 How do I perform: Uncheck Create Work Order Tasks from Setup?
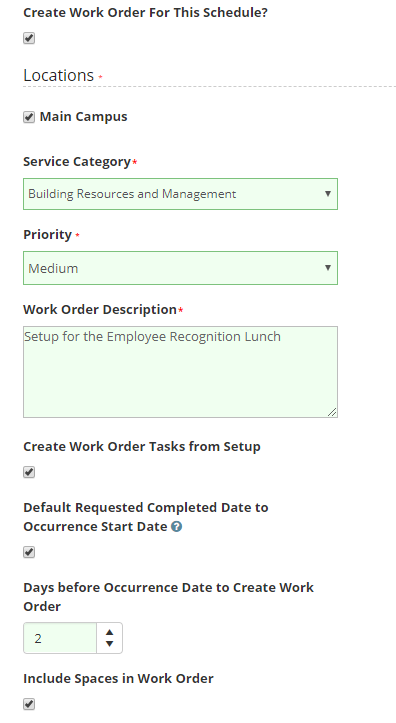pyautogui.click(x=29, y=472)
